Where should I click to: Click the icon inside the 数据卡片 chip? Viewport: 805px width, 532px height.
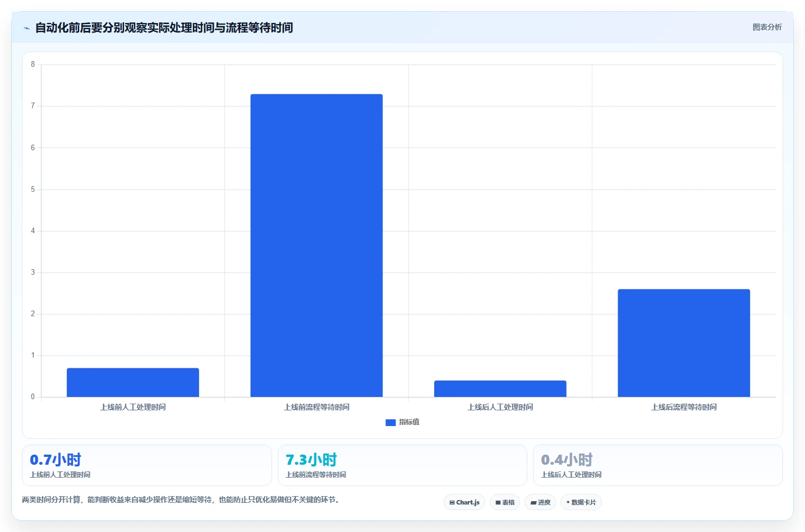click(568, 502)
